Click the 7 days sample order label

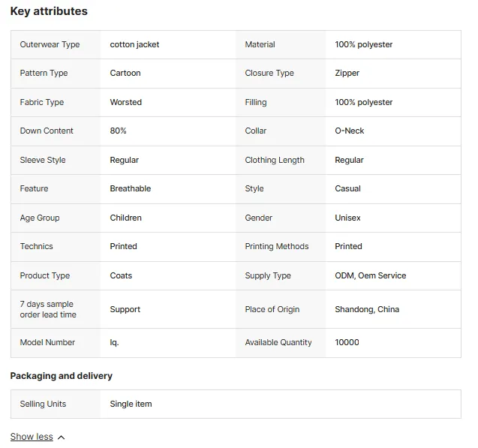(48, 309)
